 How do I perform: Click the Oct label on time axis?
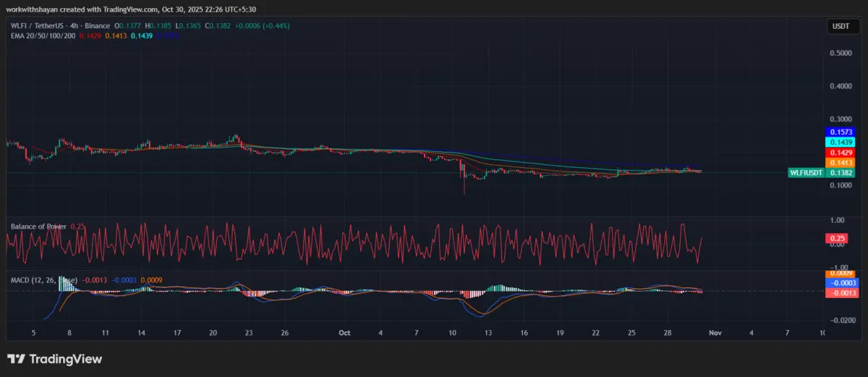[344, 333]
